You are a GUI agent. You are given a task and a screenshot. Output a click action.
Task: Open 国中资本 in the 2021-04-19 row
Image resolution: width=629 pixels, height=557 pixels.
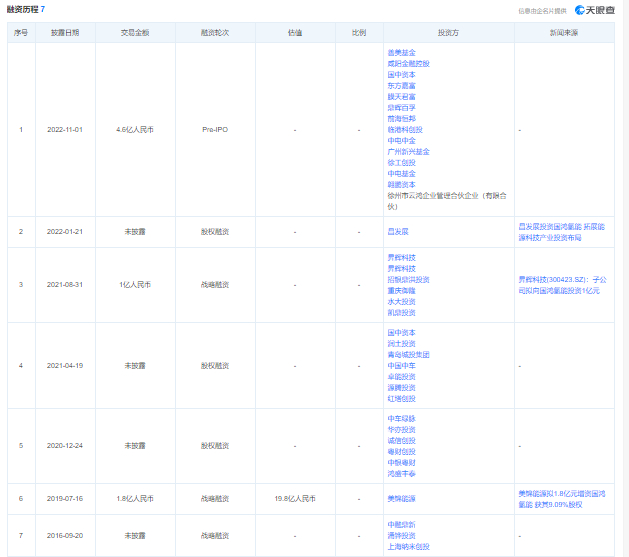(x=401, y=332)
